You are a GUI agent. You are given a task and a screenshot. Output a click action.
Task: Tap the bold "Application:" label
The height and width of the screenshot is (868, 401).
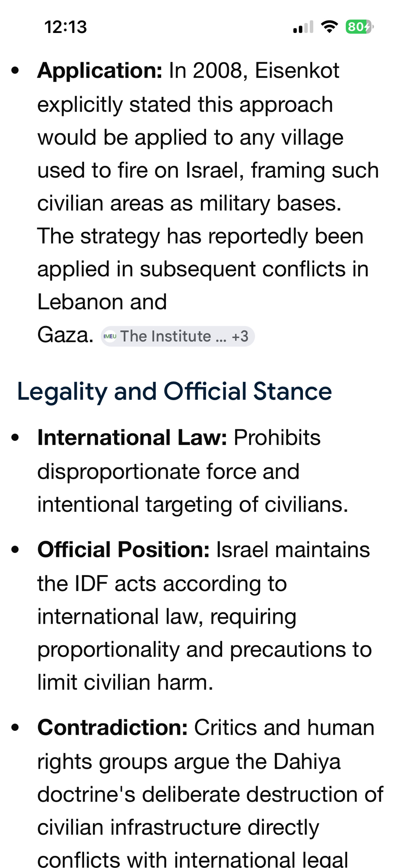(x=100, y=71)
